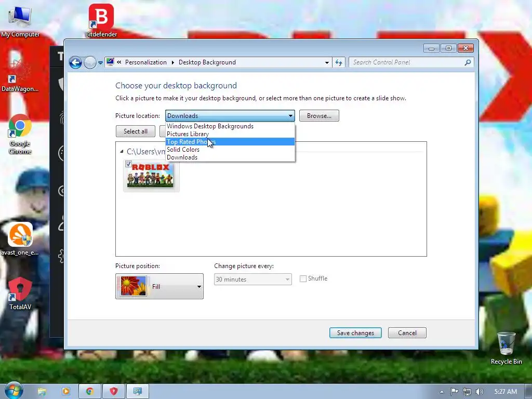Screen dimensions: 532x399
Task: Open the DataWagon desktop shortcut
Action: point(20,75)
